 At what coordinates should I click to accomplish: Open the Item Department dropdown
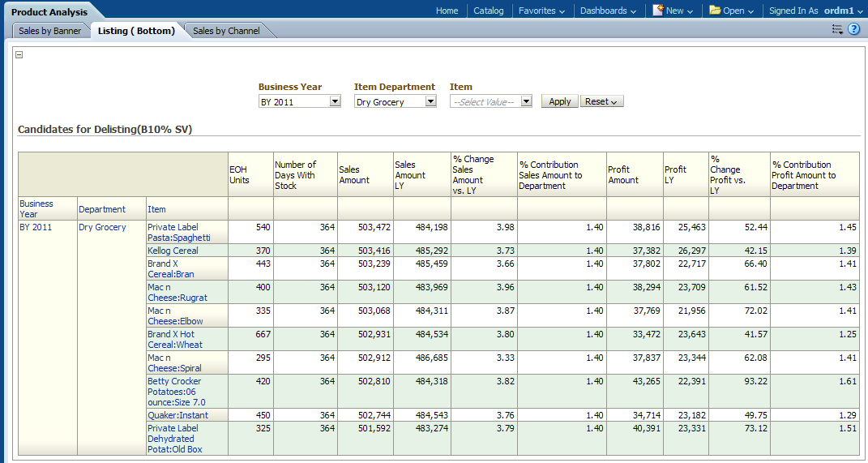430,102
